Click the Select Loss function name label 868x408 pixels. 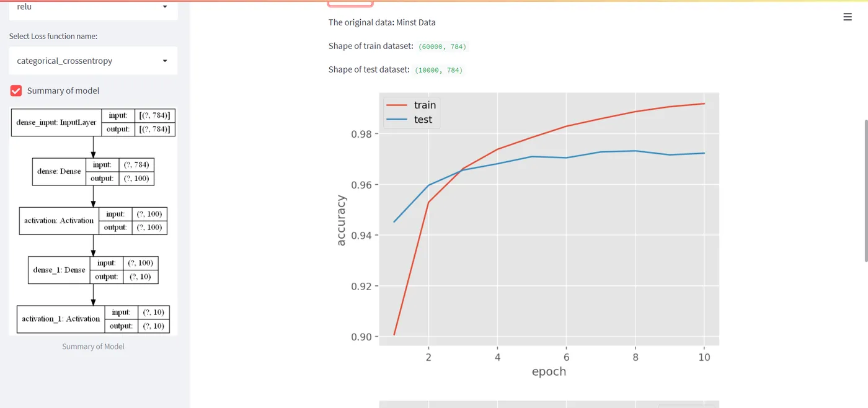[x=53, y=37]
